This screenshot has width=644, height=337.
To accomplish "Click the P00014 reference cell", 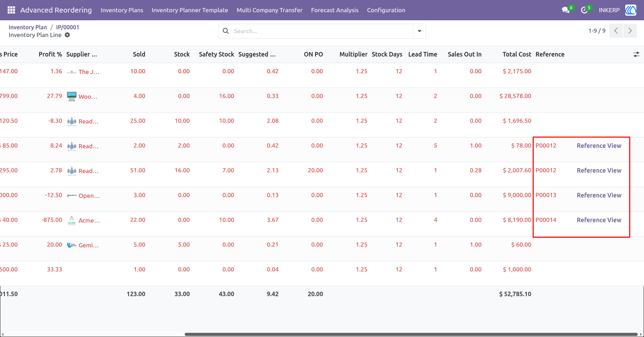I will pyautogui.click(x=546, y=220).
